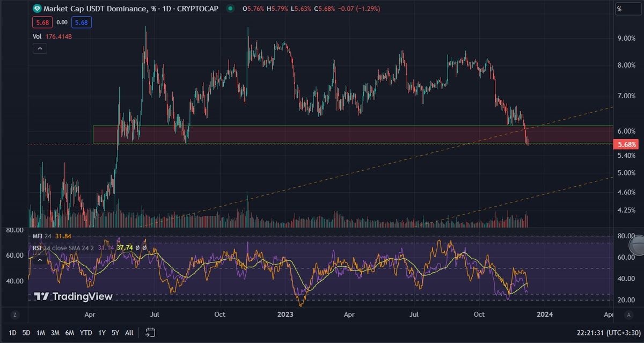Click the USDT Dominance symbol diamond icon
The image size is (644, 343).
click(x=37, y=9)
